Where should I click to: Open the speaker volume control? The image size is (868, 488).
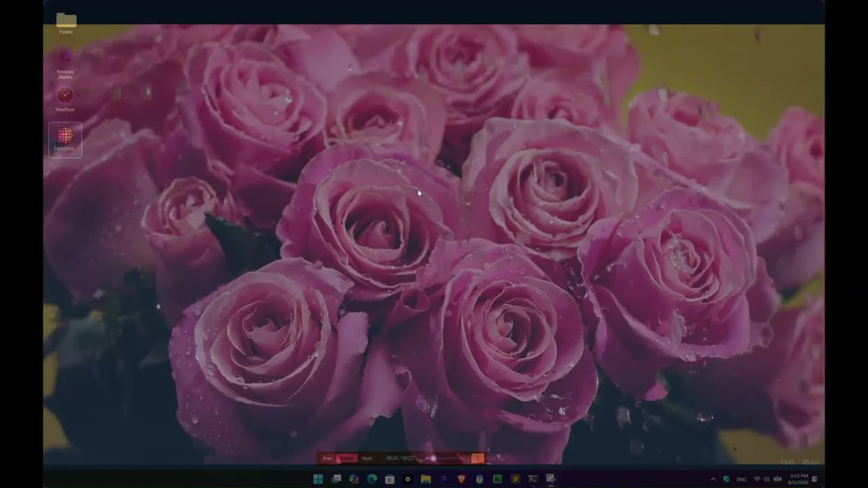(767, 479)
